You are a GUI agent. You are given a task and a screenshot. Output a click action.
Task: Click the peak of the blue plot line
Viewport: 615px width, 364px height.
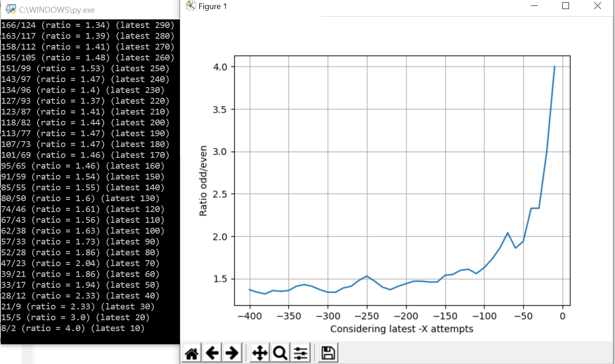[555, 67]
